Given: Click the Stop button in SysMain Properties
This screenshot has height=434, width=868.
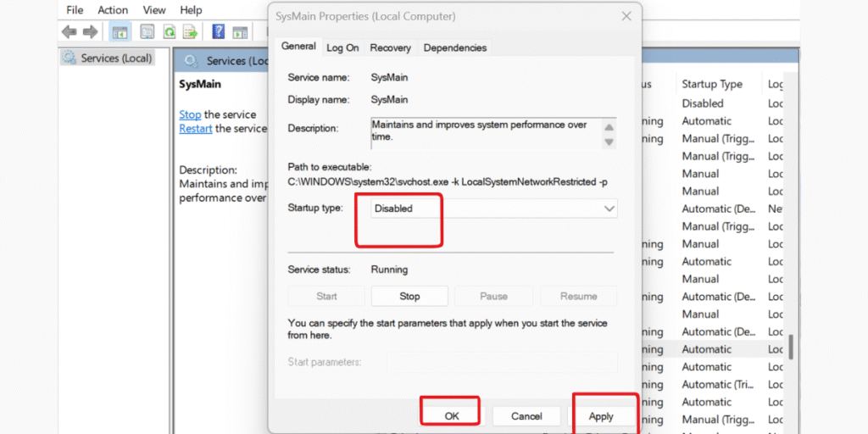Looking at the screenshot, I should (x=409, y=296).
